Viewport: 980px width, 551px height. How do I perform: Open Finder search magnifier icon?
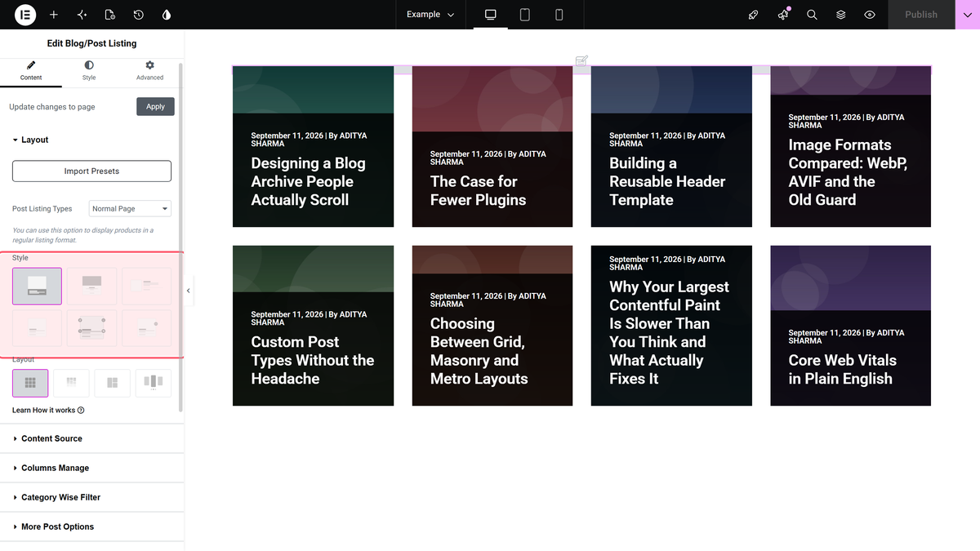[x=812, y=15]
